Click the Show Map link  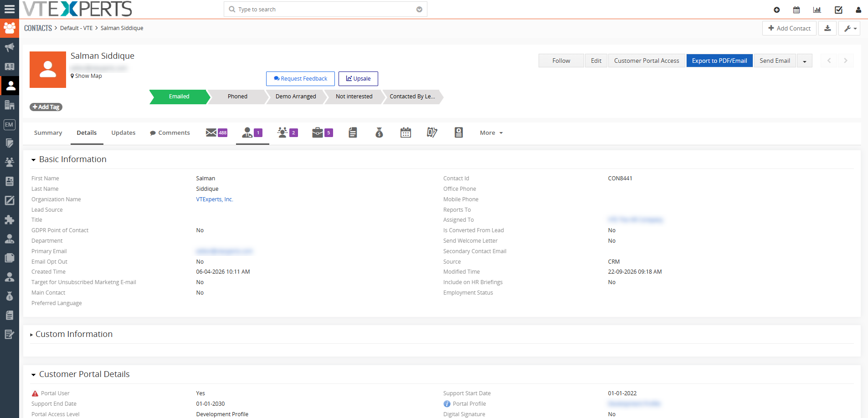(x=86, y=76)
